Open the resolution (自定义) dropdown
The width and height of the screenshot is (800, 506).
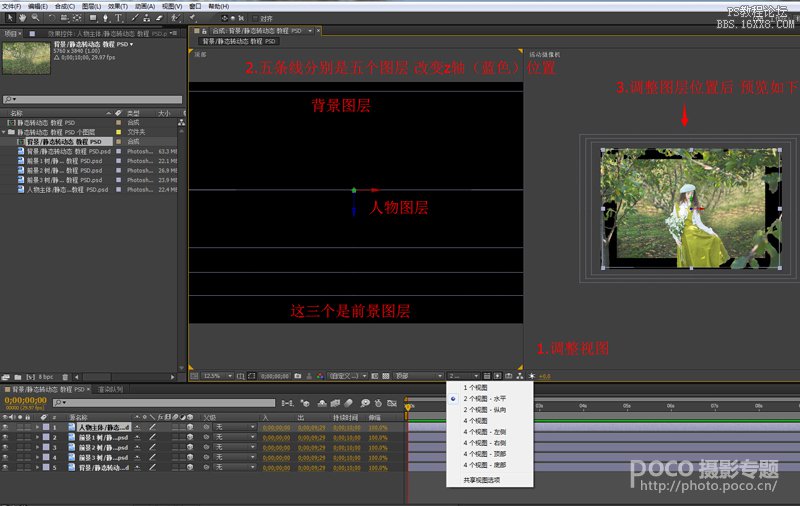coord(348,376)
